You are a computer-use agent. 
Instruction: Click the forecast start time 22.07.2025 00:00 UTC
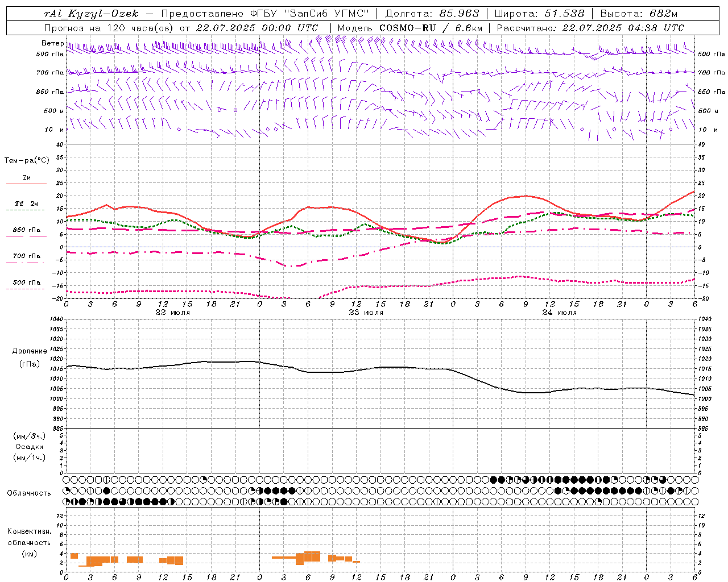coord(257,28)
